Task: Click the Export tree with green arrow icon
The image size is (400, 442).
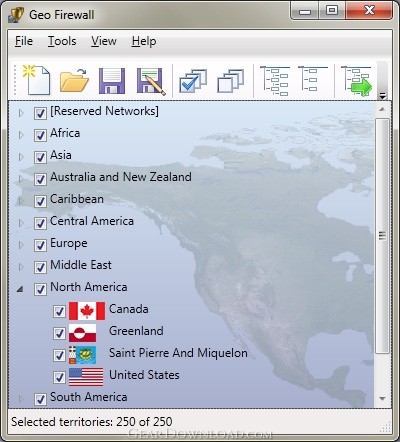Action: pyautogui.click(x=356, y=81)
